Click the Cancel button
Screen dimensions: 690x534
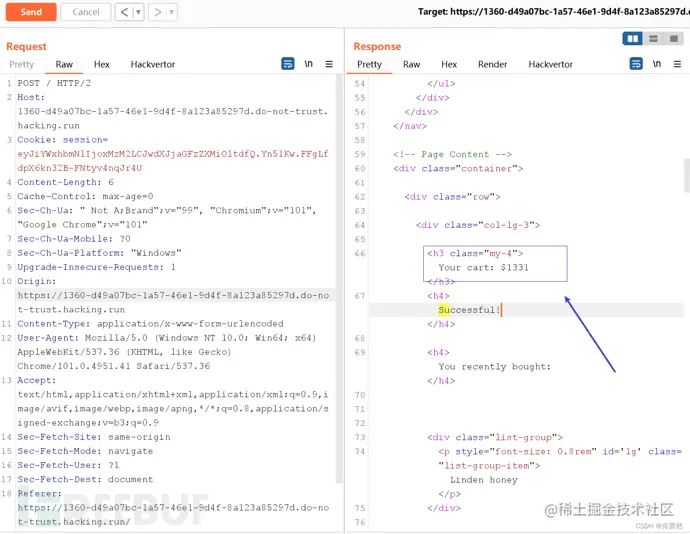point(86,12)
